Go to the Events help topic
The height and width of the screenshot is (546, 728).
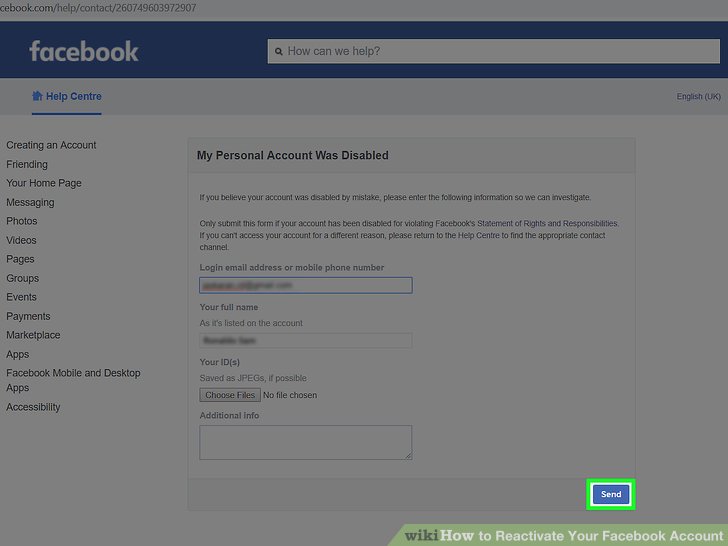pos(21,297)
